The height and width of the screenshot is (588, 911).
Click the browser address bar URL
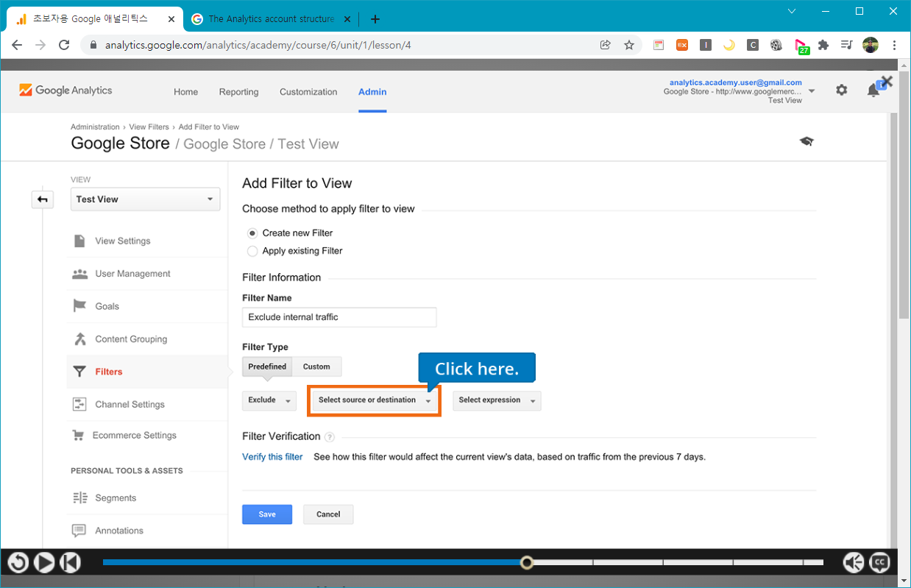(258, 45)
